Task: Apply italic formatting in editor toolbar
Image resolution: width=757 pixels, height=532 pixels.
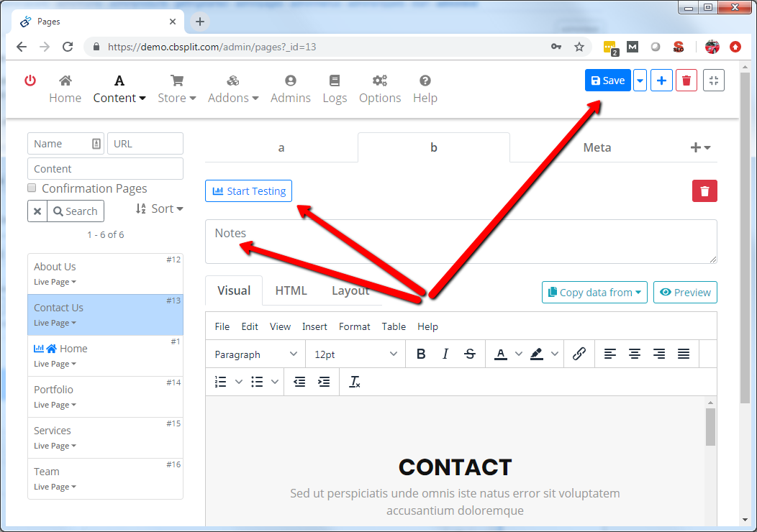Action: pos(445,354)
